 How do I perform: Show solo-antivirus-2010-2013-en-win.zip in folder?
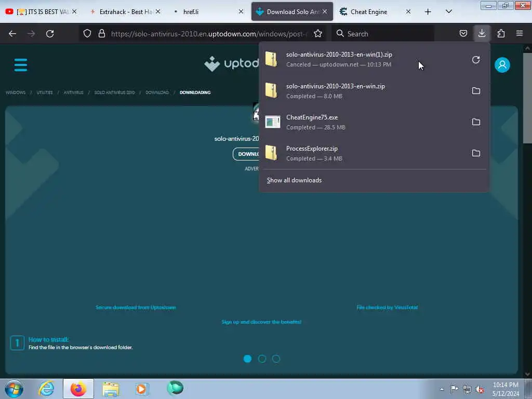(476, 91)
